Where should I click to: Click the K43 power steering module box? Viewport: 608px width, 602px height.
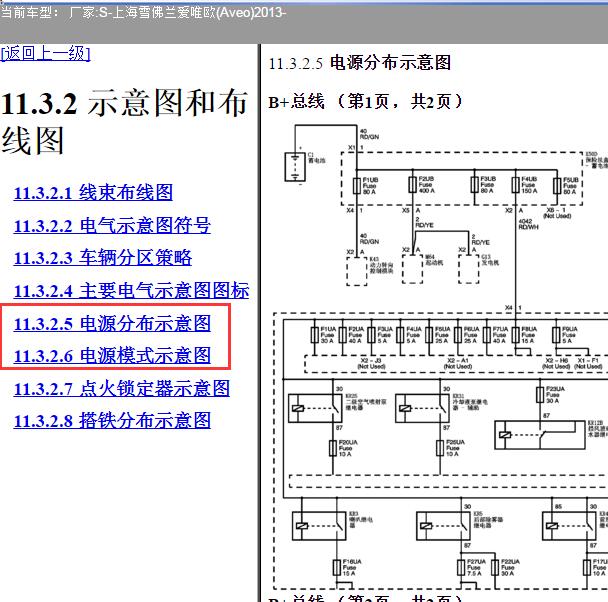pyautogui.click(x=357, y=271)
